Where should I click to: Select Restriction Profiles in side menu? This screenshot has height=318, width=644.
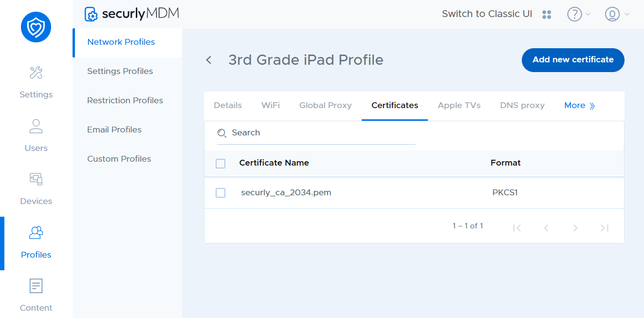[x=125, y=100]
